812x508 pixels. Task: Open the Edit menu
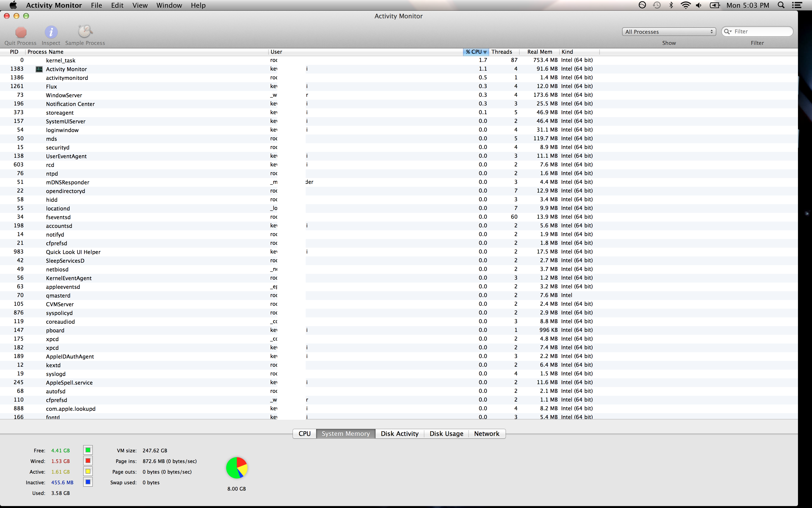(117, 5)
